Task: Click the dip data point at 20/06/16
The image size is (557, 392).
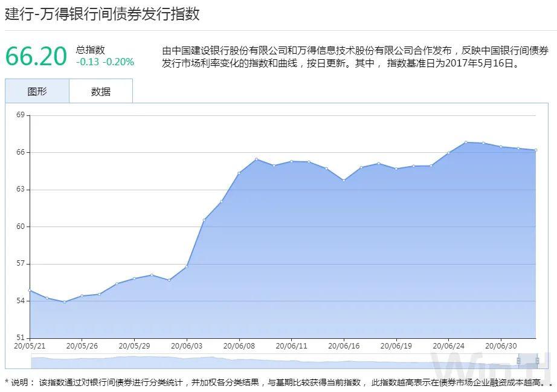Action: pos(344,181)
